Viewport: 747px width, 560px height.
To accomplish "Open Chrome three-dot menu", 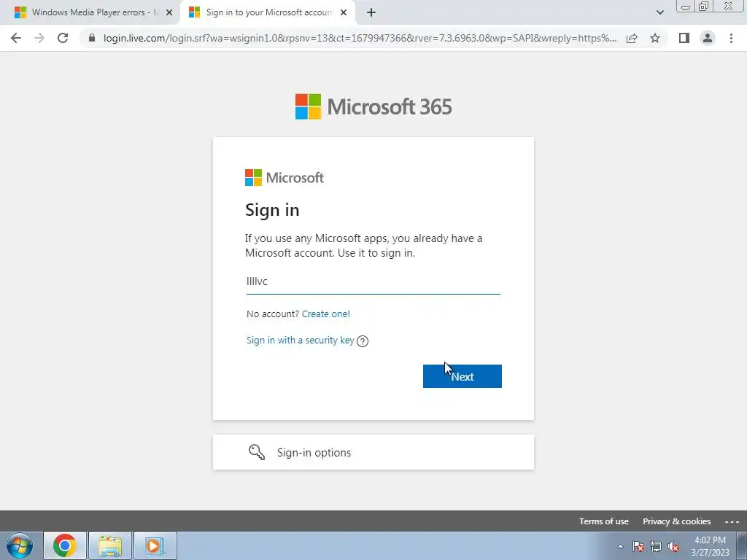I will (731, 38).
